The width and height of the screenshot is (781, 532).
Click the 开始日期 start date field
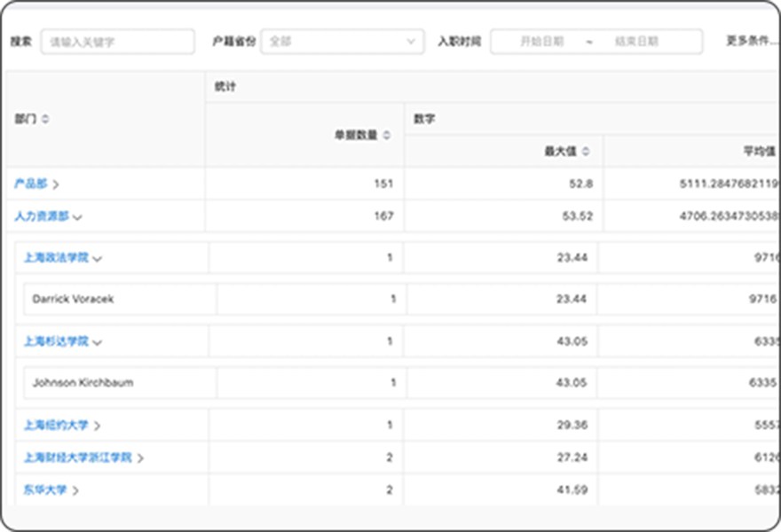(x=541, y=42)
